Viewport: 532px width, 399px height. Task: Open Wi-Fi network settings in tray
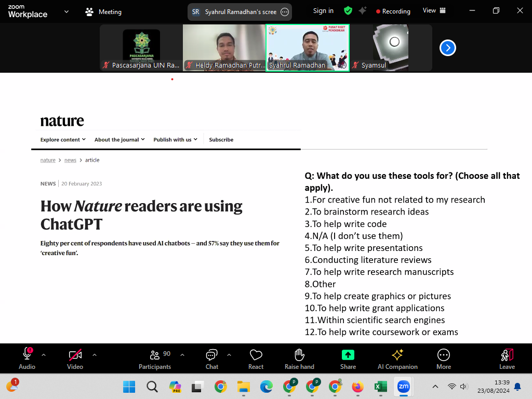[451, 387]
